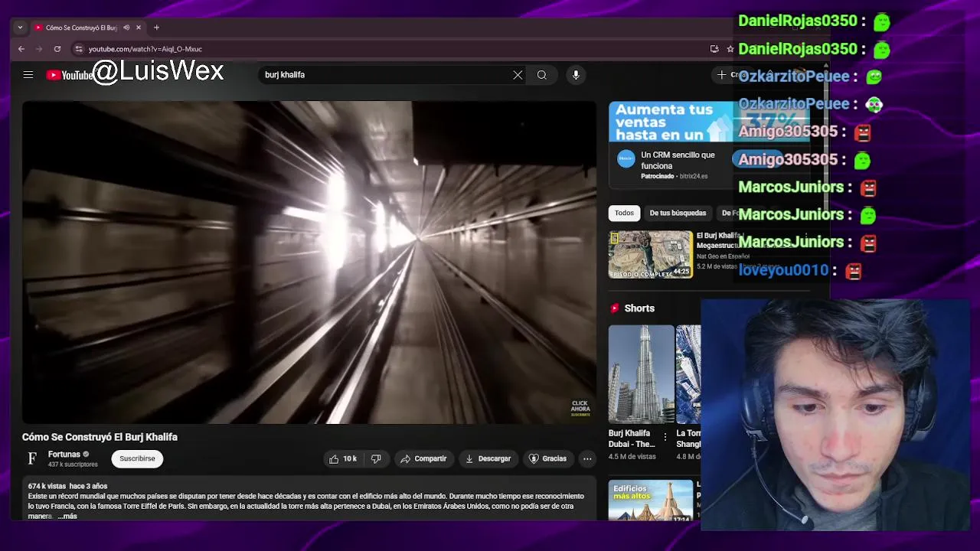Open more actions three-dot menu under video
Screen dimensions: 980x551
587,458
